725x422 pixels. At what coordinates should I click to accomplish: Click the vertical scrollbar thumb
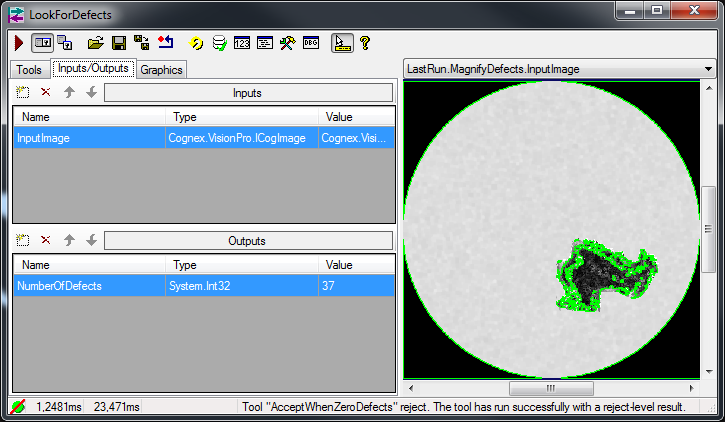pos(708,229)
